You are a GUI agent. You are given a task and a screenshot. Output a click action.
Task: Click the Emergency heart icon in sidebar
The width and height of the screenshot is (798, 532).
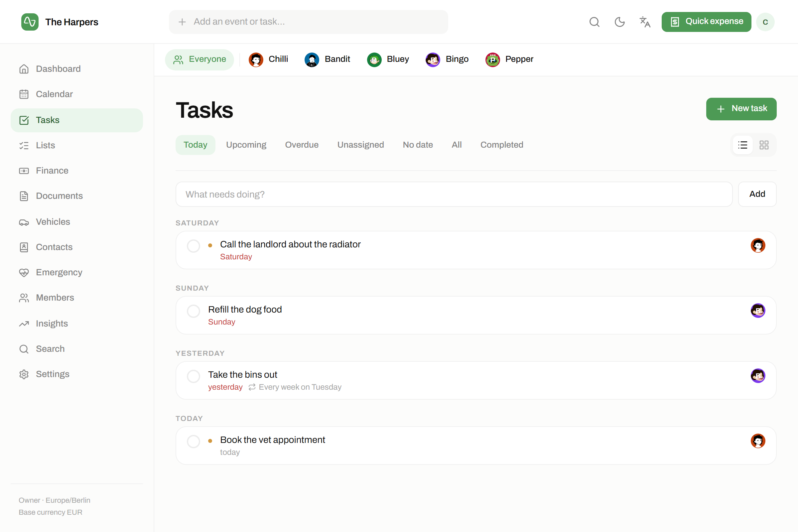coord(24,272)
